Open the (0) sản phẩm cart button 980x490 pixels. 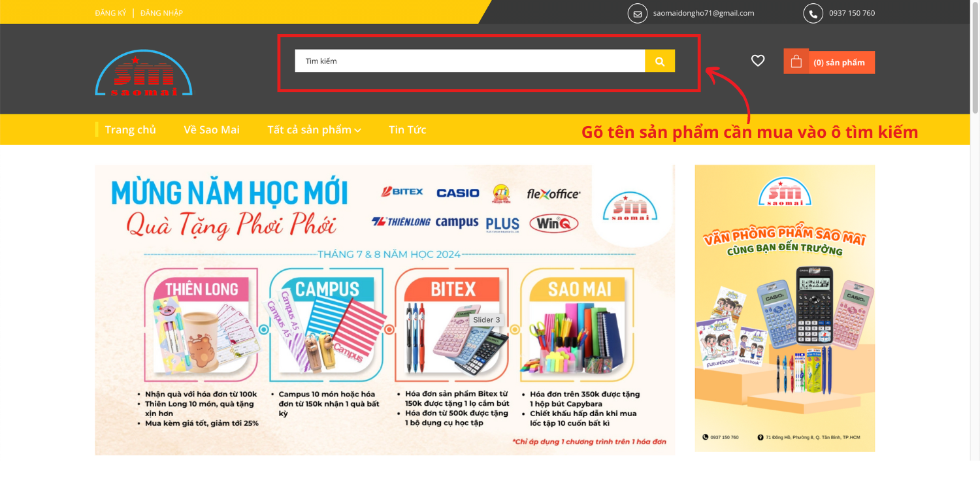coord(839,63)
